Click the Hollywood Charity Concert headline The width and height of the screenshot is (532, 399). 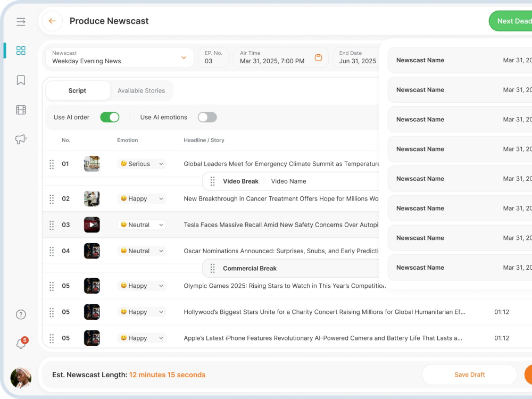coord(325,312)
